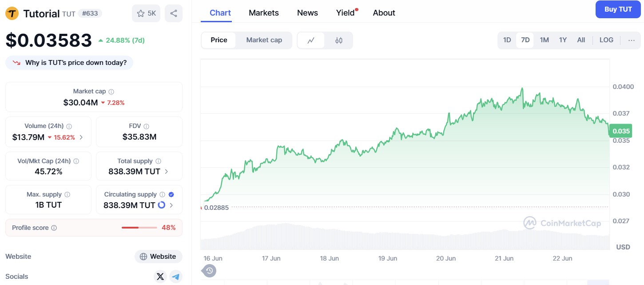Image resolution: width=644 pixels, height=285 pixels.
Task: Open the Markets tab
Action: (264, 13)
